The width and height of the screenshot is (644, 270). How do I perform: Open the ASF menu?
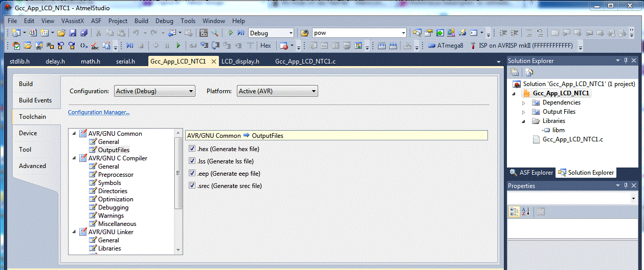tap(96, 21)
